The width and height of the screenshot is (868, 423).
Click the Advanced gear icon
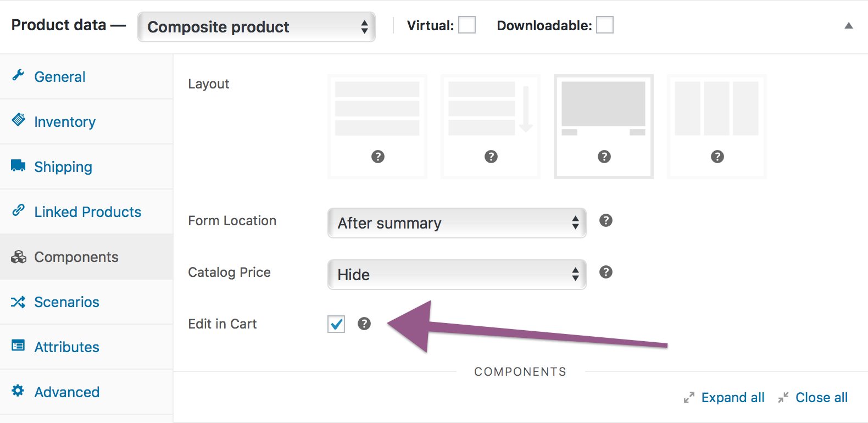tap(18, 391)
